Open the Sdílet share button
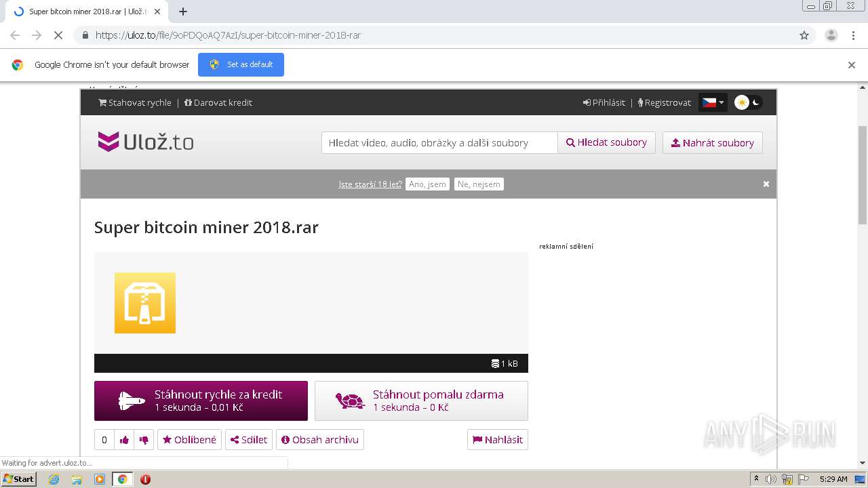The width and height of the screenshot is (868, 488). (249, 440)
